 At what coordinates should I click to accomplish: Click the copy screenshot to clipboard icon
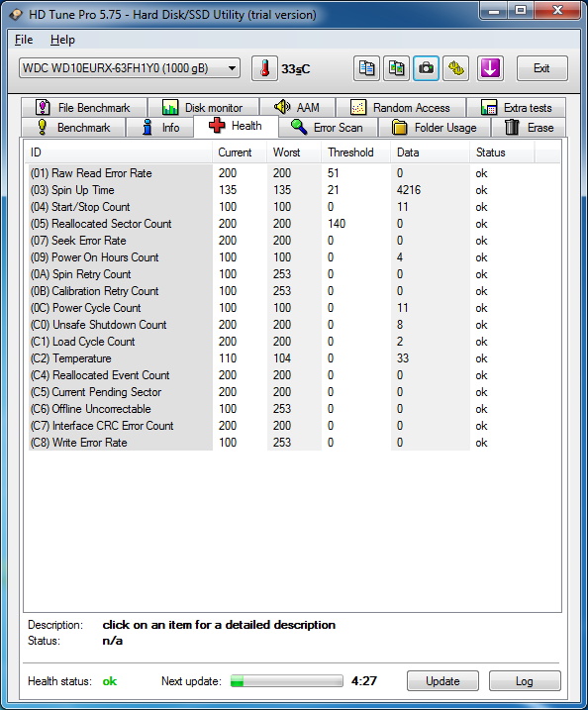[397, 68]
